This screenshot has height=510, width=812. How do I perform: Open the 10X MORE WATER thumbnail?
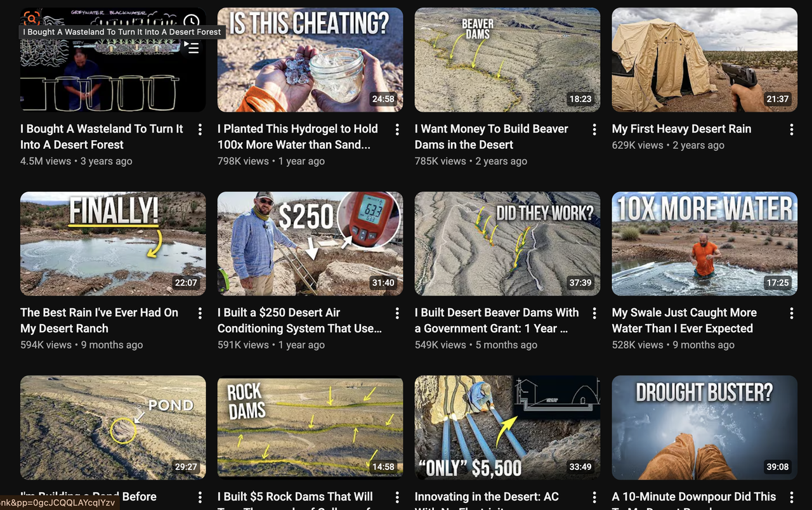click(705, 244)
